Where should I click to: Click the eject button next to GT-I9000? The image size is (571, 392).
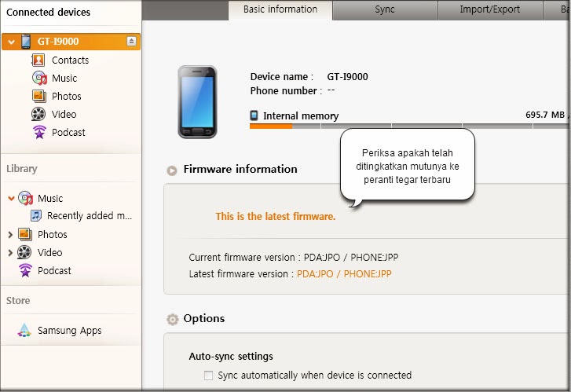point(131,41)
